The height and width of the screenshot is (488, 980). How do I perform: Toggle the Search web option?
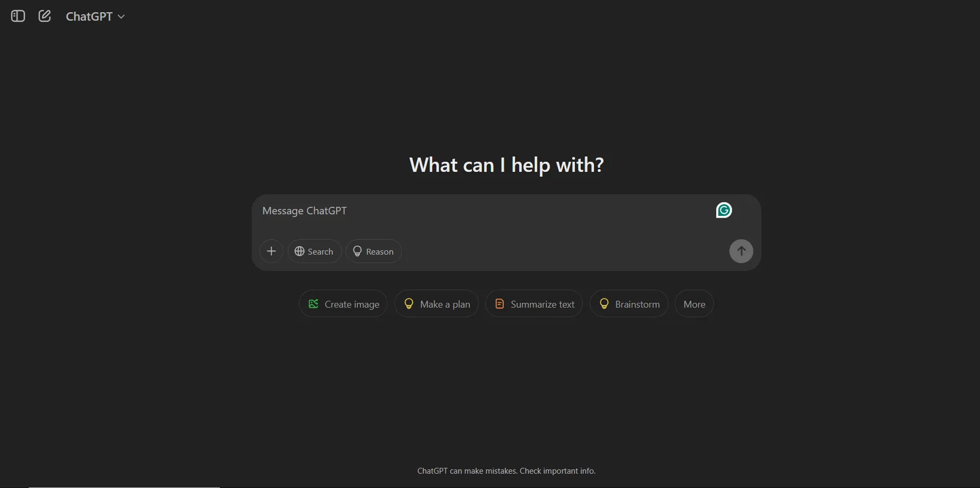pos(314,251)
